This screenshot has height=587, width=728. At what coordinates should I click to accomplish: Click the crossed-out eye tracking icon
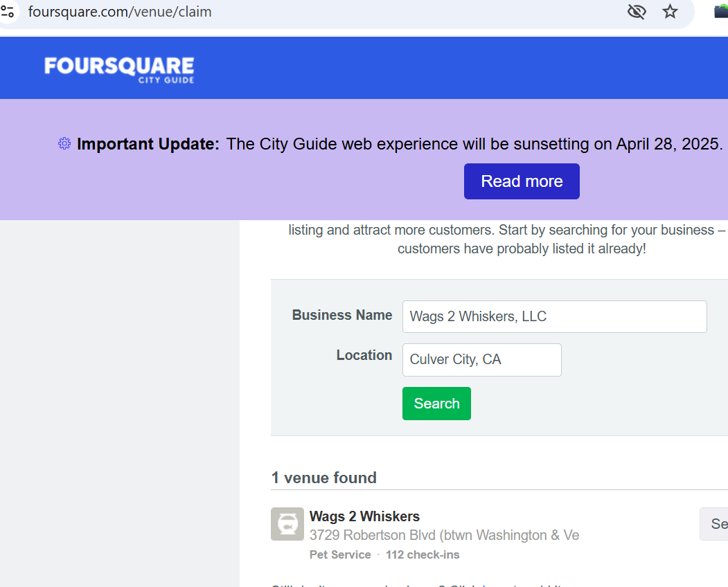[x=637, y=12]
